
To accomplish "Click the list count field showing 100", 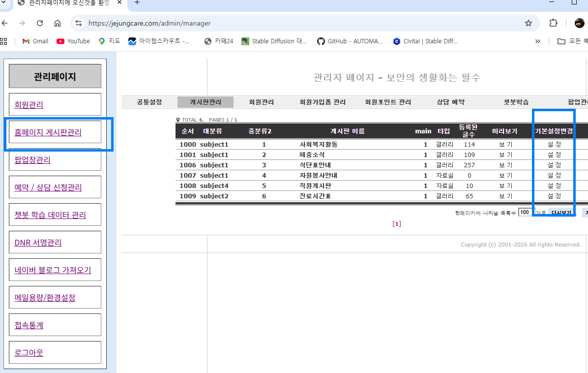I will tap(525, 213).
